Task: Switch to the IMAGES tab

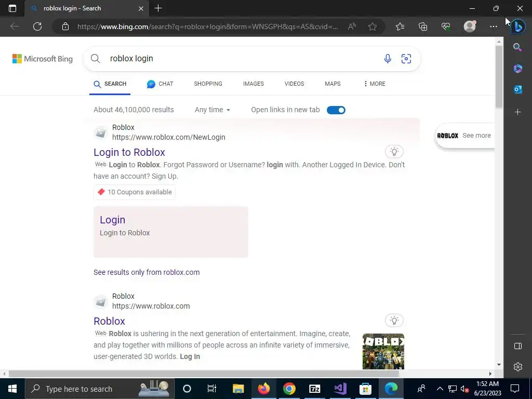Action: point(254,84)
